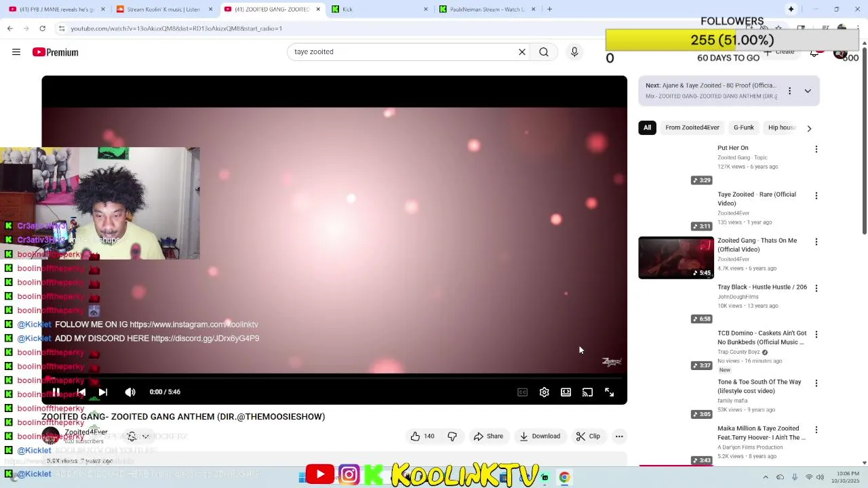Expand the Next mix playlist chevron
The height and width of the screenshot is (488, 868).
[x=808, y=91]
